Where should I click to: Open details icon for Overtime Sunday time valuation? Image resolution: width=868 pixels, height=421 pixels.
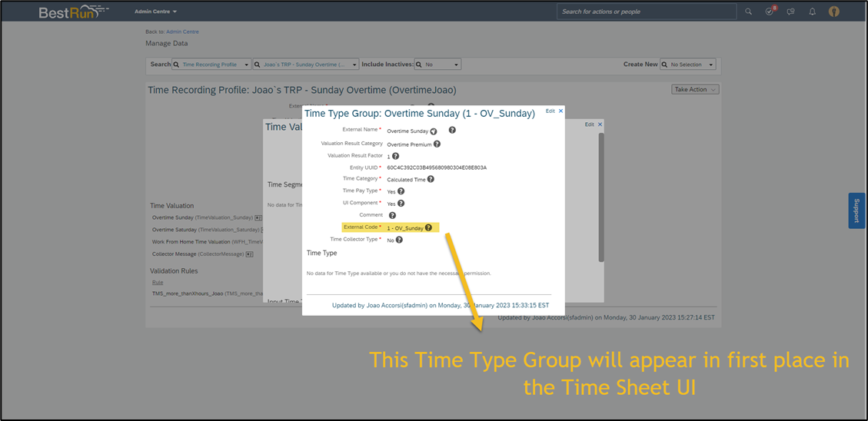[258, 218]
